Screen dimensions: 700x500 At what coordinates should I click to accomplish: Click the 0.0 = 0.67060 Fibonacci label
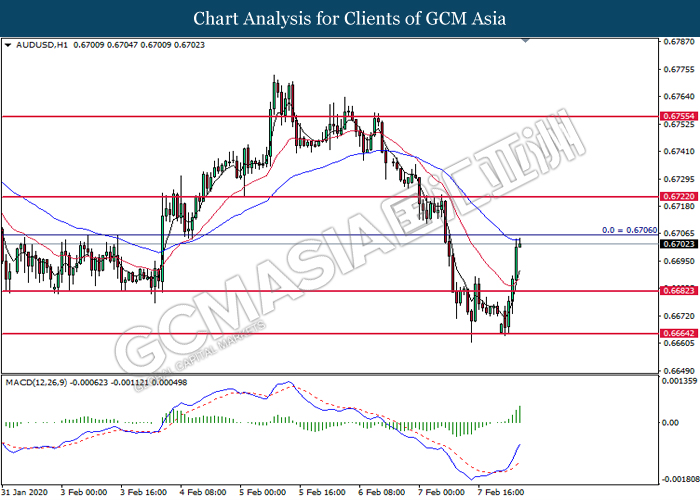[x=629, y=230]
